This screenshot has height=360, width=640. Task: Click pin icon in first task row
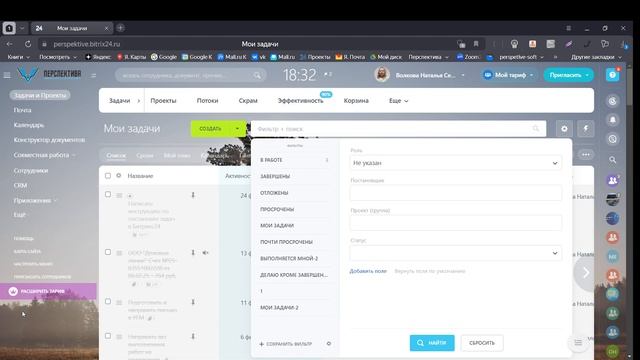(193, 195)
